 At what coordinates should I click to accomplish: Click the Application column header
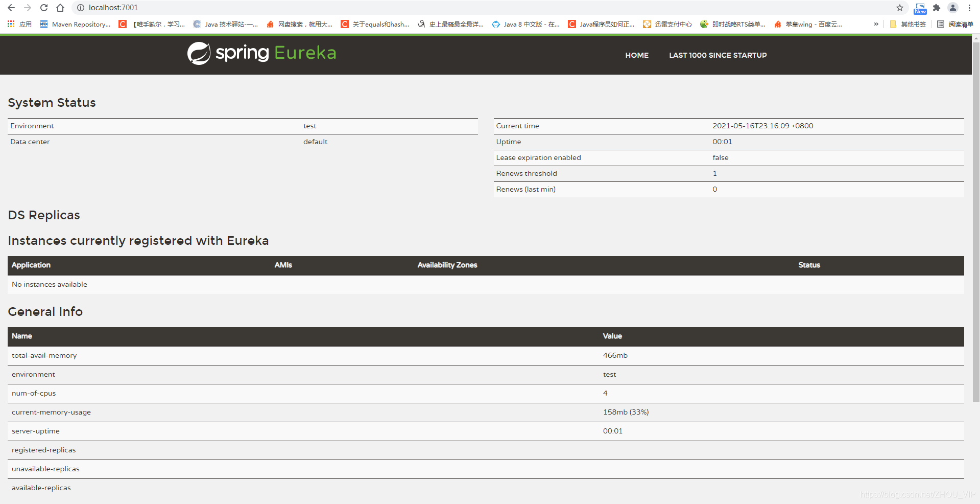click(x=31, y=265)
